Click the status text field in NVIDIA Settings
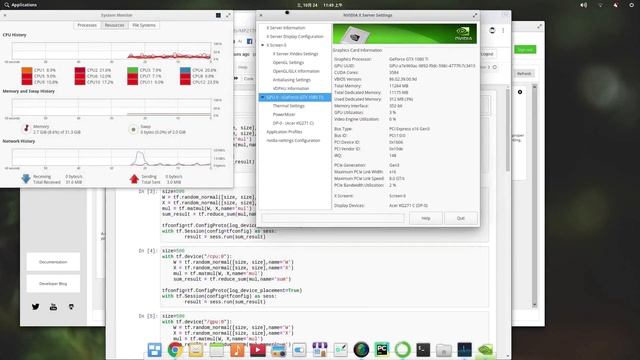Viewport: 640px width, 360px height. [333, 218]
